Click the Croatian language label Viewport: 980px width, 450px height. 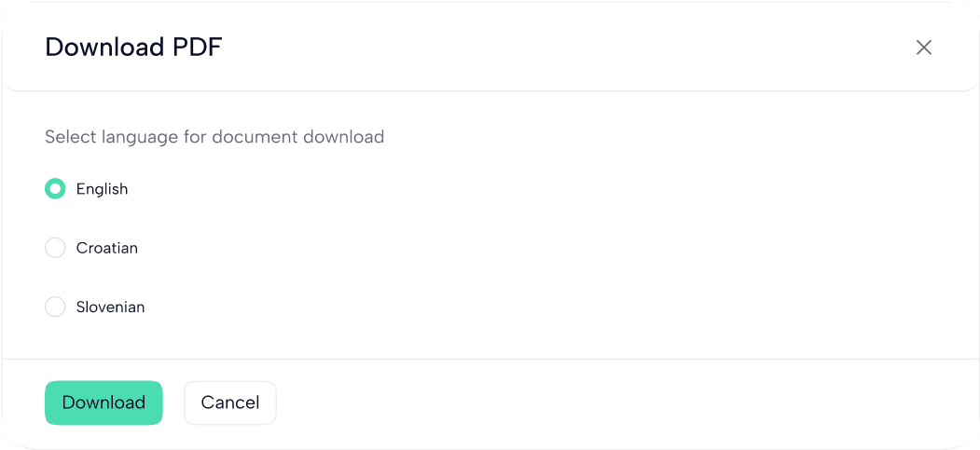tap(106, 248)
